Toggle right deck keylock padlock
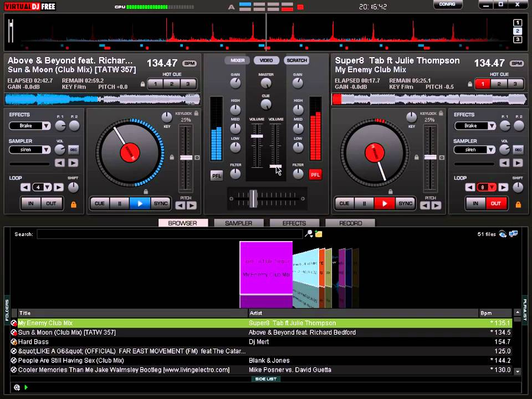The image size is (532, 399). click(441, 113)
